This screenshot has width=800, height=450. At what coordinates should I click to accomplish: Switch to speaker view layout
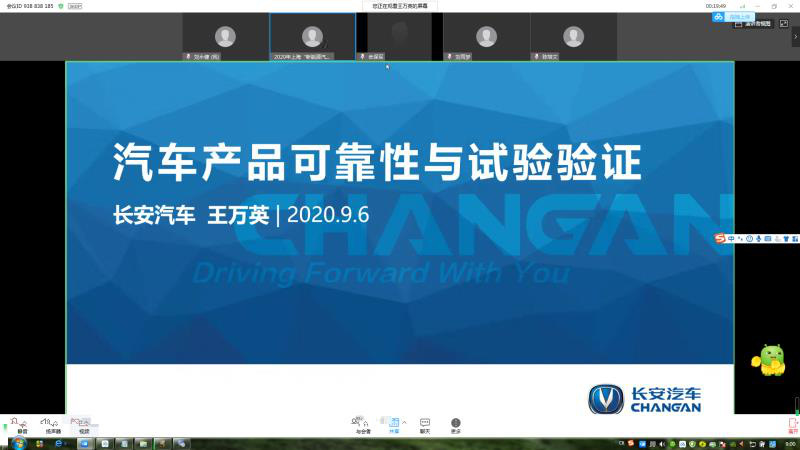pyautogui.click(x=753, y=24)
